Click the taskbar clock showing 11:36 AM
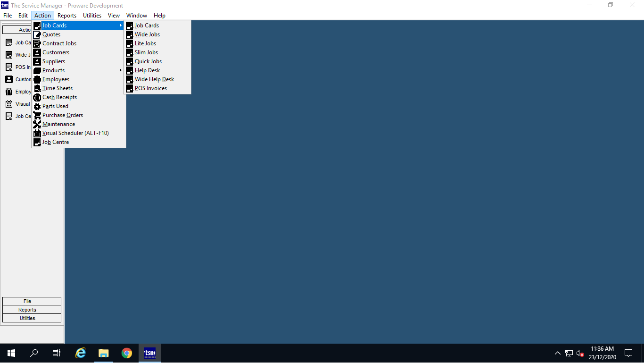This screenshot has width=644, height=363. 602,353
